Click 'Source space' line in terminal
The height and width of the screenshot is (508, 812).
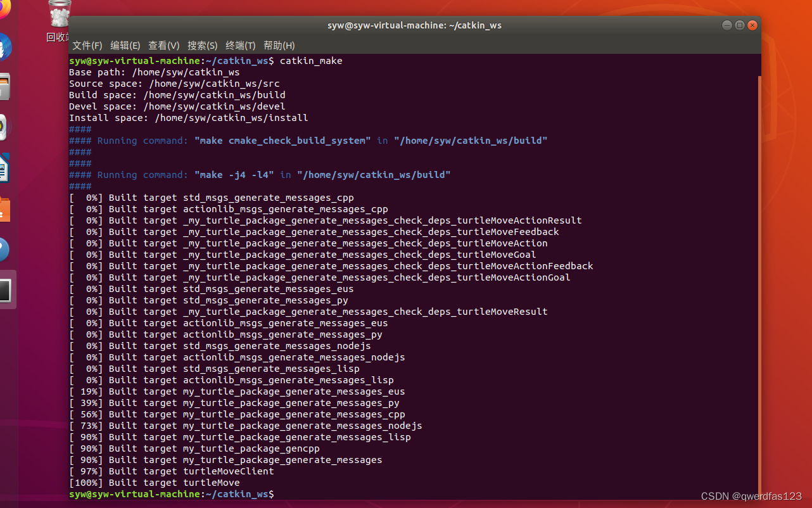(x=174, y=84)
